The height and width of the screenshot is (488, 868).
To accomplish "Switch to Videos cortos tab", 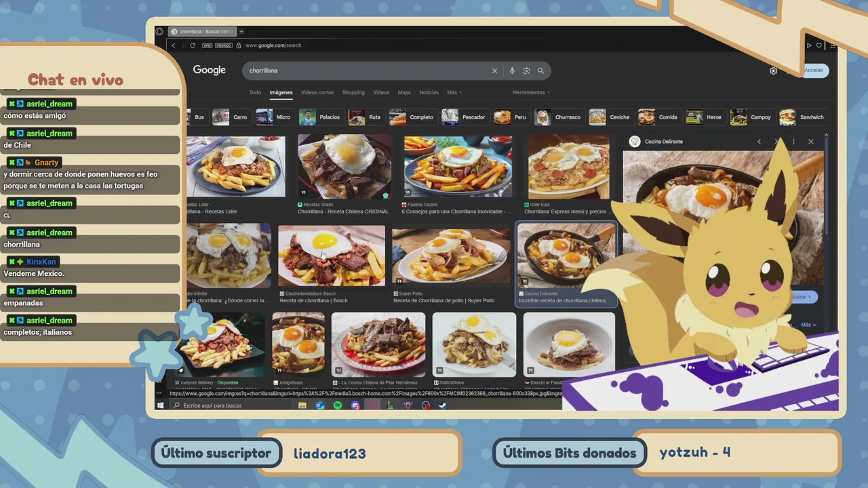I will point(317,92).
